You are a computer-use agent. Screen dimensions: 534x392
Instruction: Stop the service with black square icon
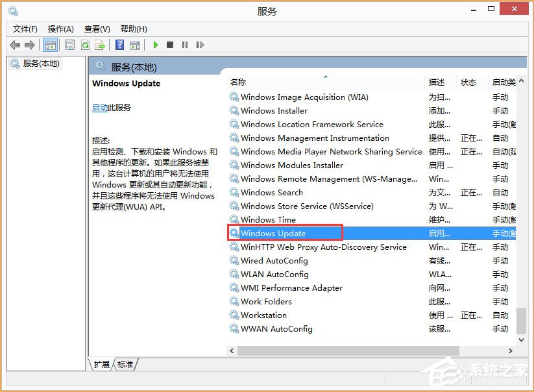[x=170, y=45]
